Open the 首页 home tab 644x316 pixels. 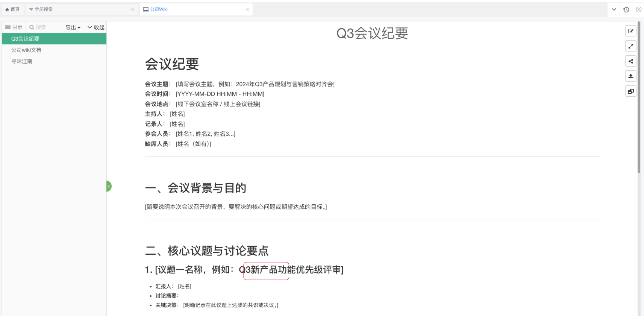[12, 9]
